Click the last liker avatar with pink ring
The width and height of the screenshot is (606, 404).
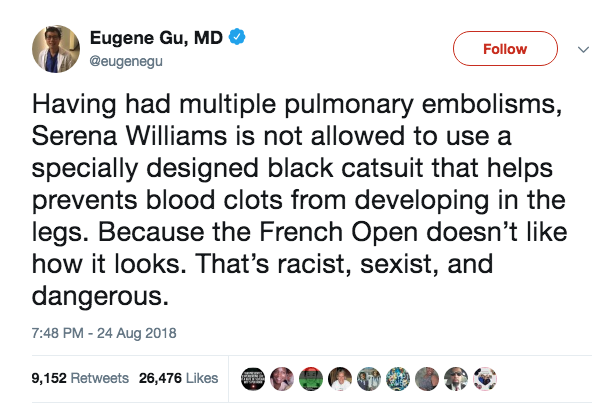coord(483,377)
